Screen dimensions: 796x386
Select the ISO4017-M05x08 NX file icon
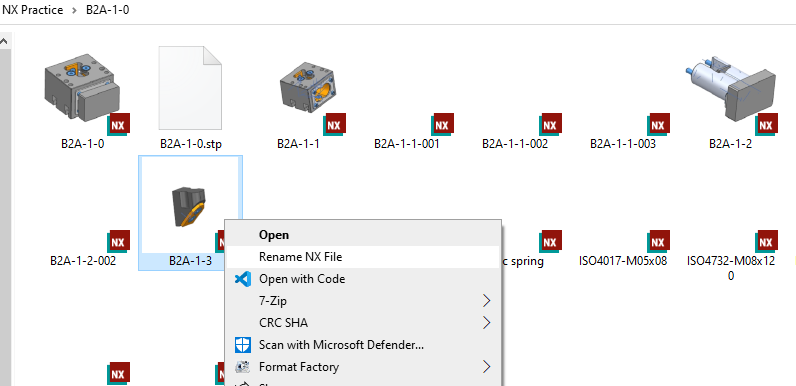(657, 241)
